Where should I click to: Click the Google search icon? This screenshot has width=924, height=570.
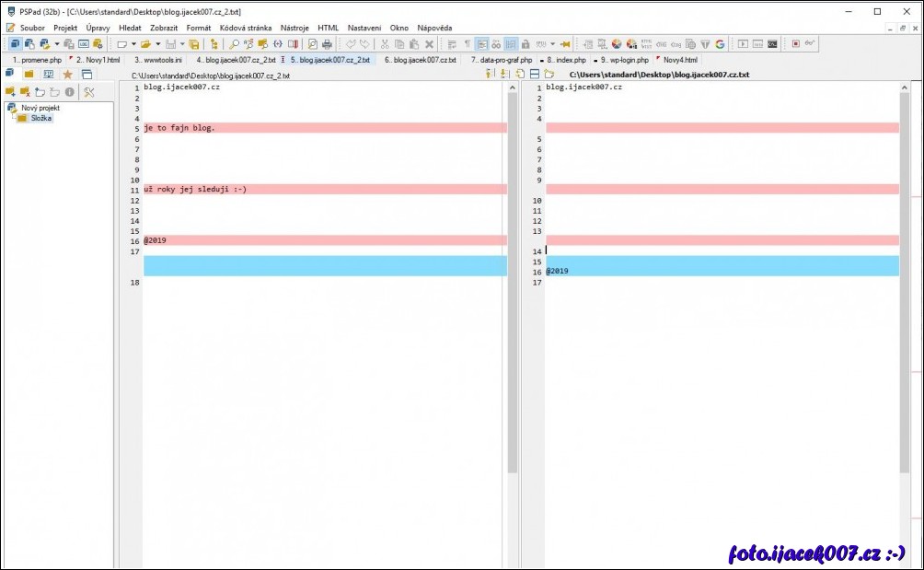pos(720,43)
